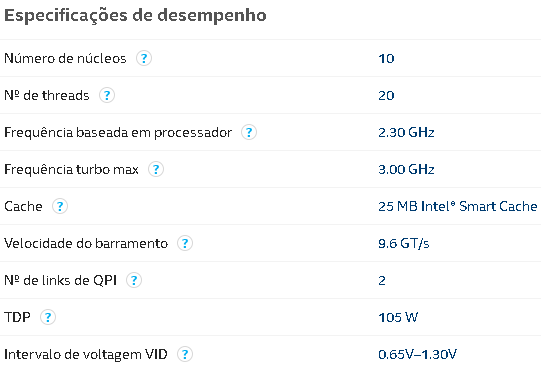Image resolution: width=541 pixels, height=367 pixels.
Task: Click 25 MB Intel Smart Cache text
Action: [x=458, y=206]
